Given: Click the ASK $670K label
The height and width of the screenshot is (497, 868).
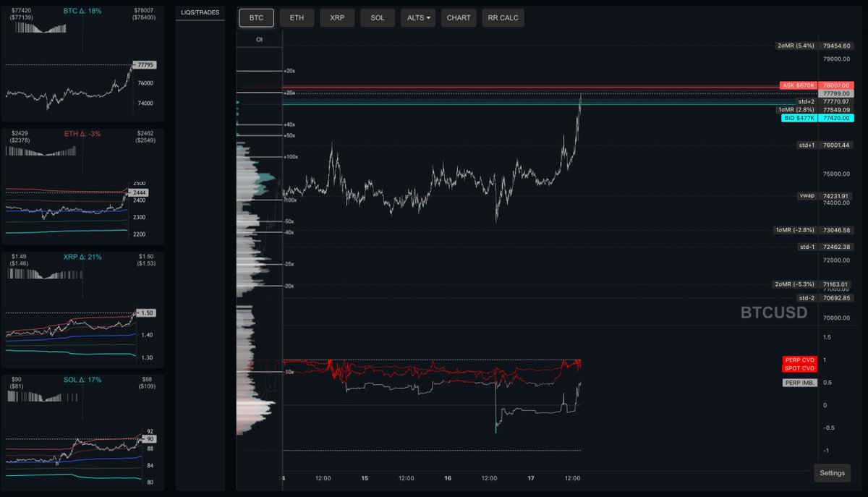Looking at the screenshot, I should [x=799, y=85].
